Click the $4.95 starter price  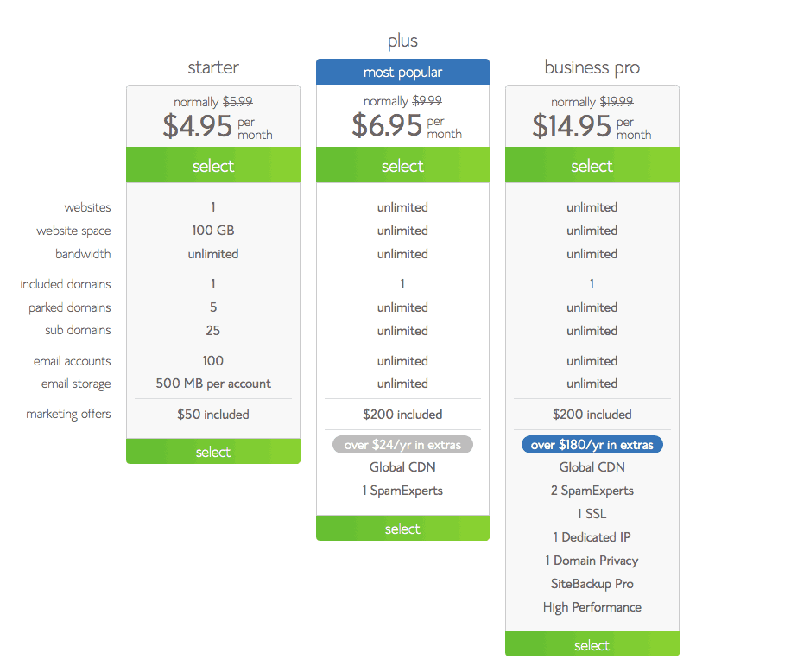(198, 126)
